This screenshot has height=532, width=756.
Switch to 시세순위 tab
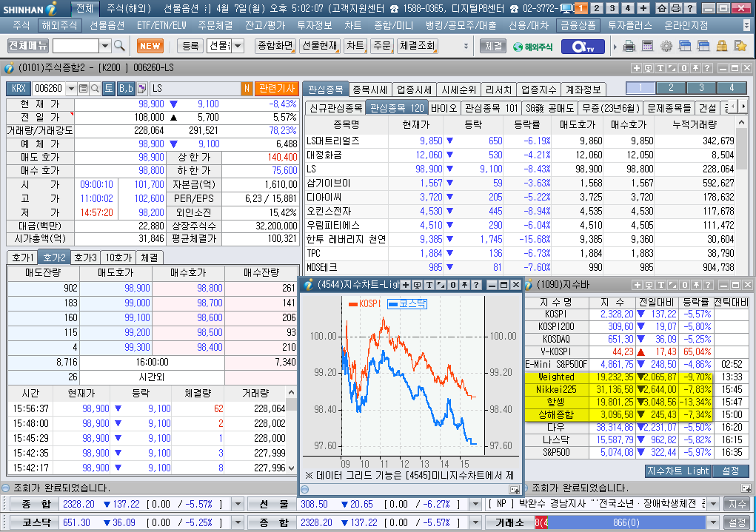tap(458, 90)
